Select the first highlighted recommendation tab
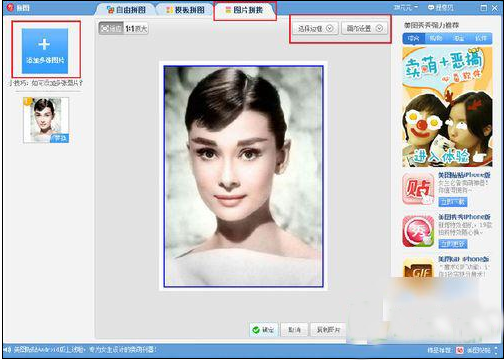The image size is (504, 360). (x=413, y=38)
